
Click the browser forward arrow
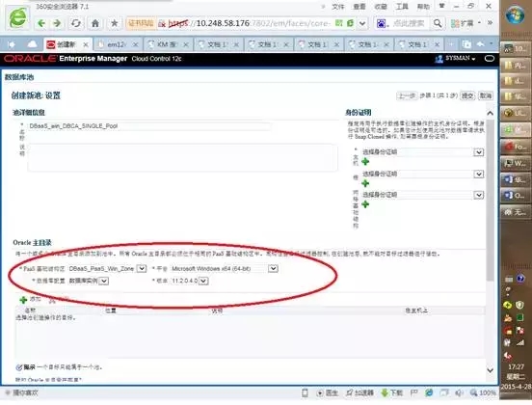tap(57, 23)
